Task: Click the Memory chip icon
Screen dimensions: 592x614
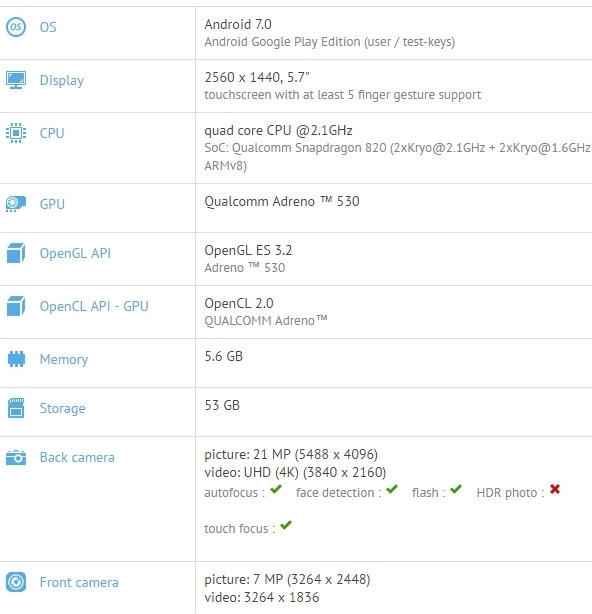Action: 16,359
